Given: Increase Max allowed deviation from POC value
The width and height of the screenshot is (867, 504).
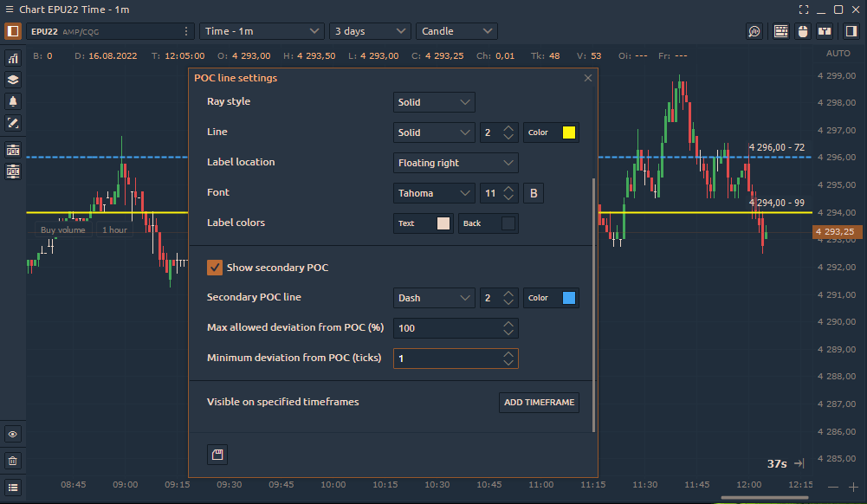Looking at the screenshot, I should pos(508,324).
